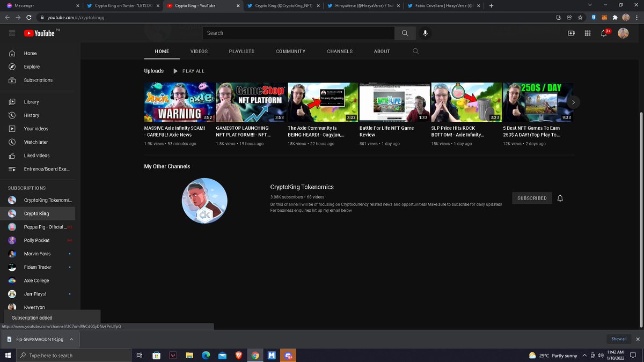This screenshot has height=362, width=644.
Task: Open Windows Start menu
Action: point(8,356)
